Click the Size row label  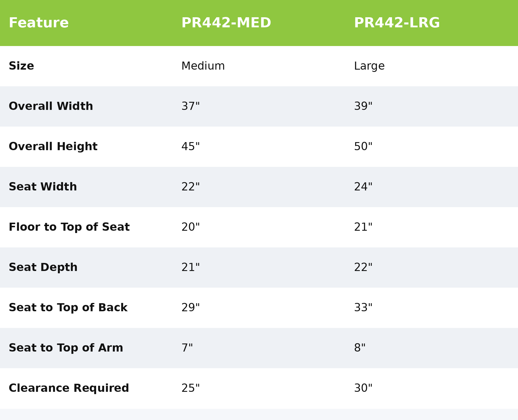click(21, 66)
